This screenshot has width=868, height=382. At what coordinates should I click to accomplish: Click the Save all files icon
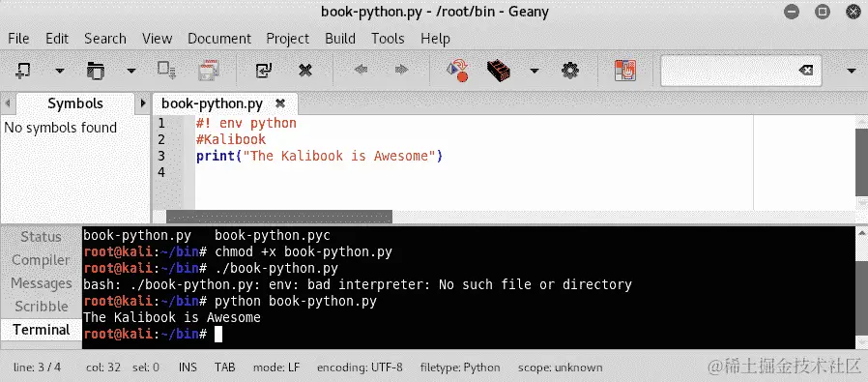(209, 71)
